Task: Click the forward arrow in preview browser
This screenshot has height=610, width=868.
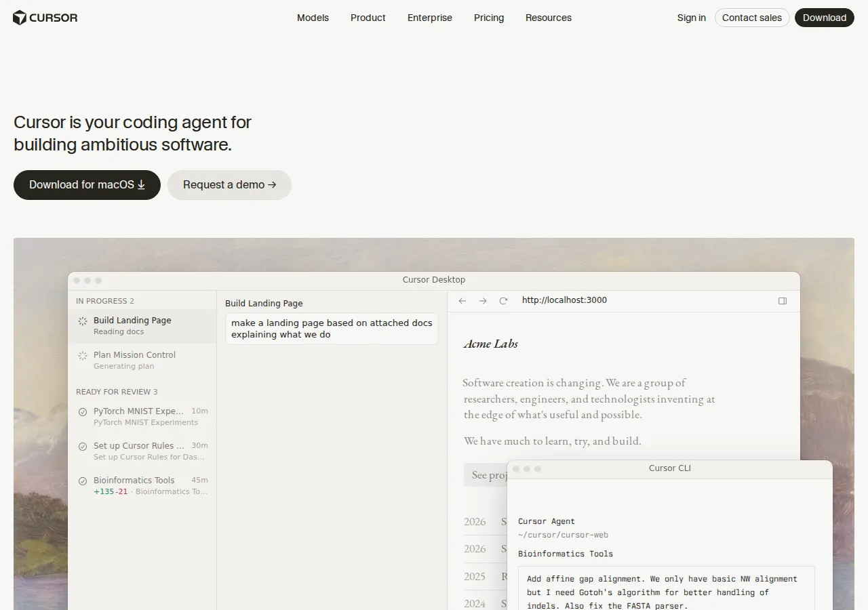Action: click(x=483, y=301)
